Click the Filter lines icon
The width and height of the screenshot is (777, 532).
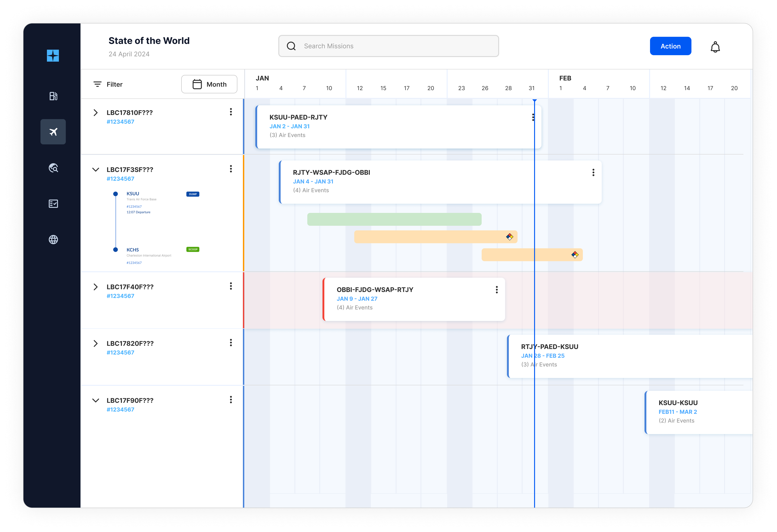97,84
